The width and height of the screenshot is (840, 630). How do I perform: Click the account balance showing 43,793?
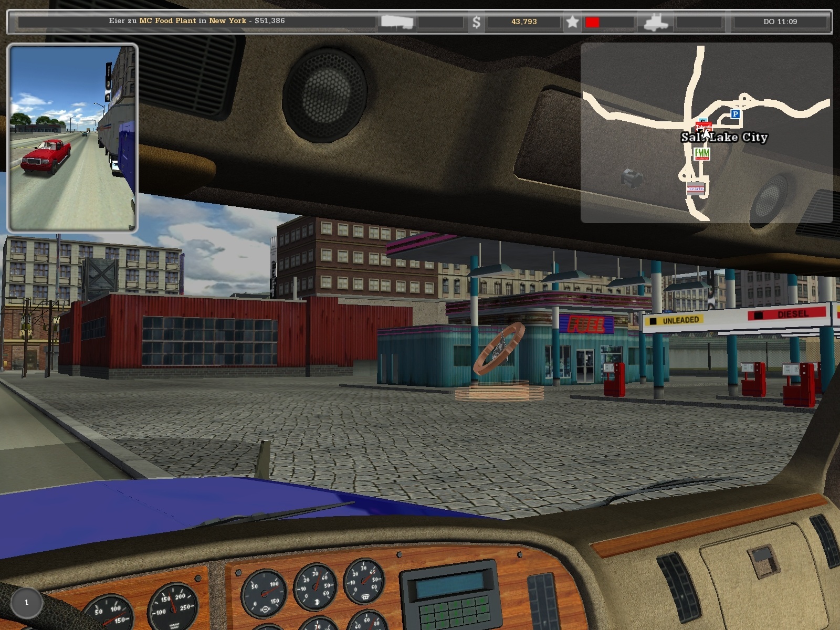[x=523, y=22]
